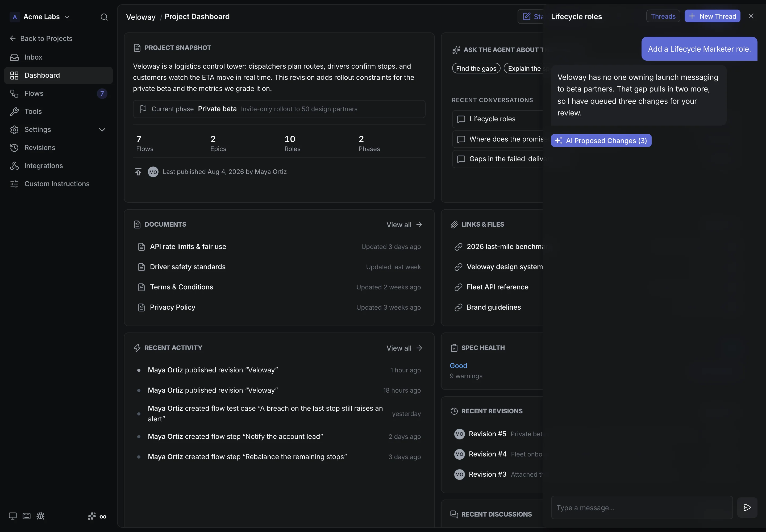Open Revisions in the sidebar
The image size is (766, 532).
click(x=59, y=148)
